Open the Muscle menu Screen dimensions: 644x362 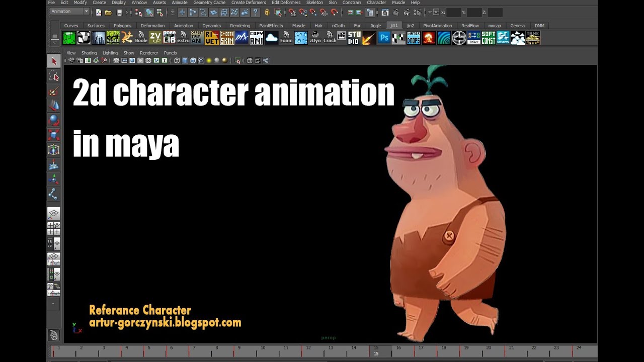398,3
